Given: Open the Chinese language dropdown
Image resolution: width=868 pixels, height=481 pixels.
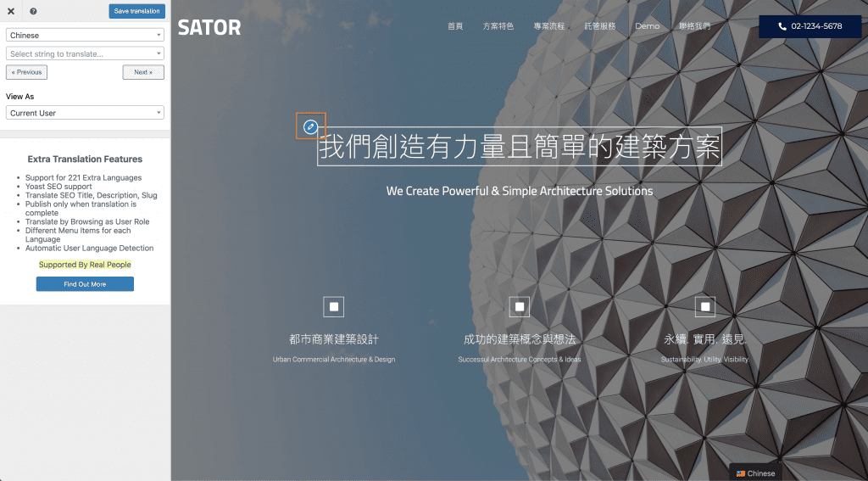Looking at the screenshot, I should click(x=85, y=36).
